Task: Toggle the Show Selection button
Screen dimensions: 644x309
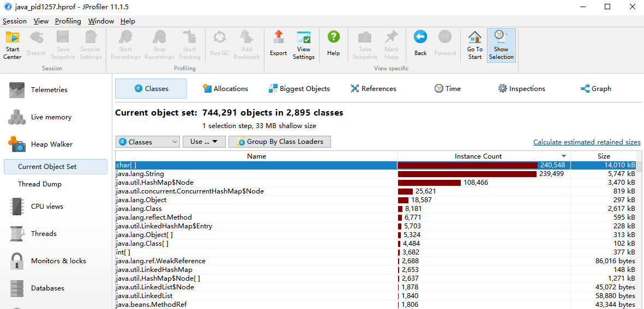Action: click(501, 45)
